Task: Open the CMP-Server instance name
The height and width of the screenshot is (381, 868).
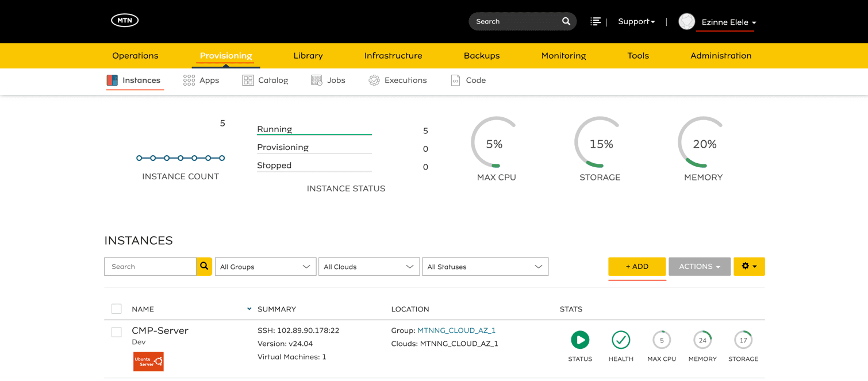Action: point(160,330)
